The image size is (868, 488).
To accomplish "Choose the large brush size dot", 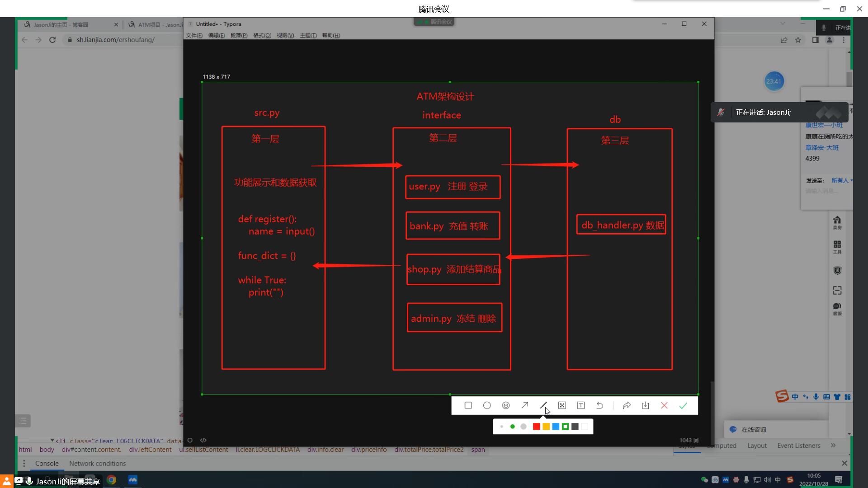I will tap(524, 427).
